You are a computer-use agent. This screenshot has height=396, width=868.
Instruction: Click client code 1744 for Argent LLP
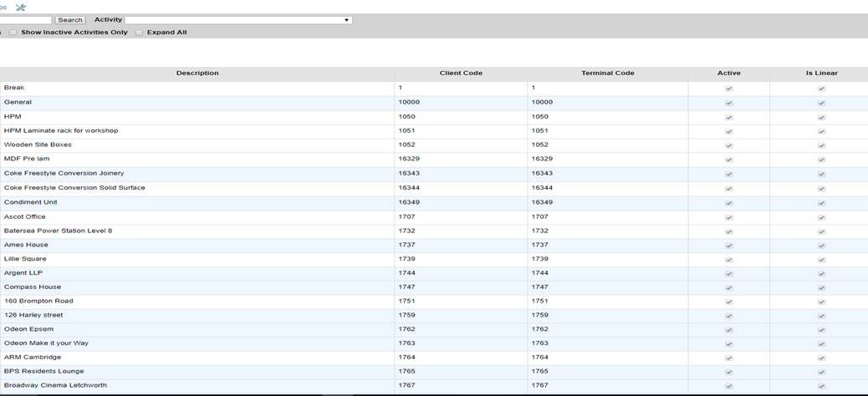tap(407, 273)
